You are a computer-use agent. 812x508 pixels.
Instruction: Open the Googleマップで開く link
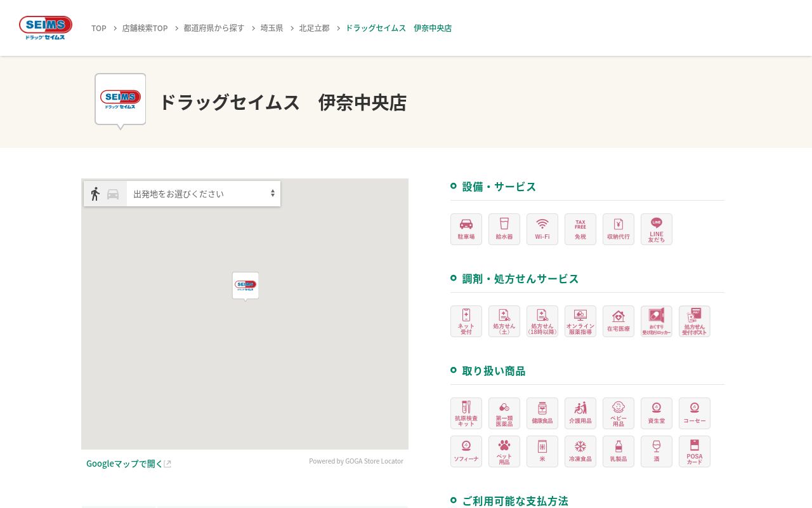point(129,464)
